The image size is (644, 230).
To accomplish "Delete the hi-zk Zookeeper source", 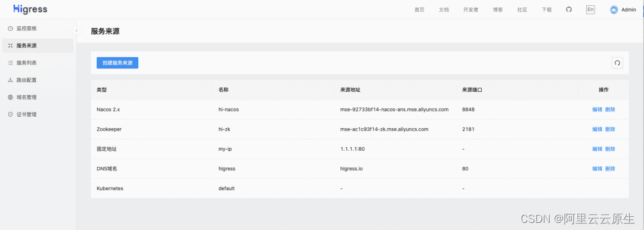I will coord(611,129).
